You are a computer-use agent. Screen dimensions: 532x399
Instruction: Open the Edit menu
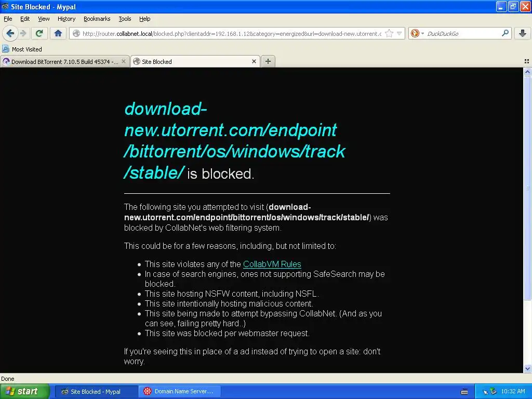click(x=25, y=19)
